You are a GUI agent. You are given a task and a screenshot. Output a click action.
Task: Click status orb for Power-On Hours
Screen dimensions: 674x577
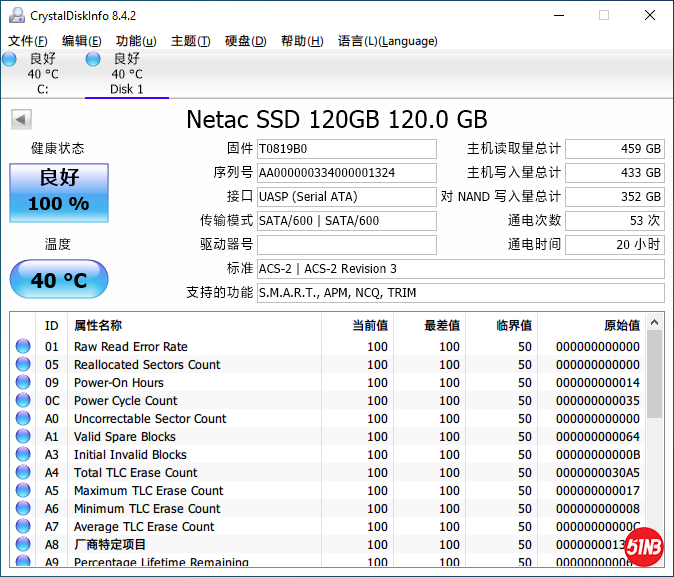click(x=23, y=383)
